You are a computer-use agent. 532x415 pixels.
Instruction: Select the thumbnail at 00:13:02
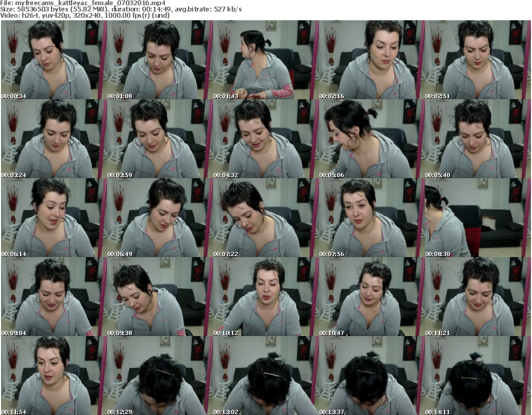click(x=265, y=376)
